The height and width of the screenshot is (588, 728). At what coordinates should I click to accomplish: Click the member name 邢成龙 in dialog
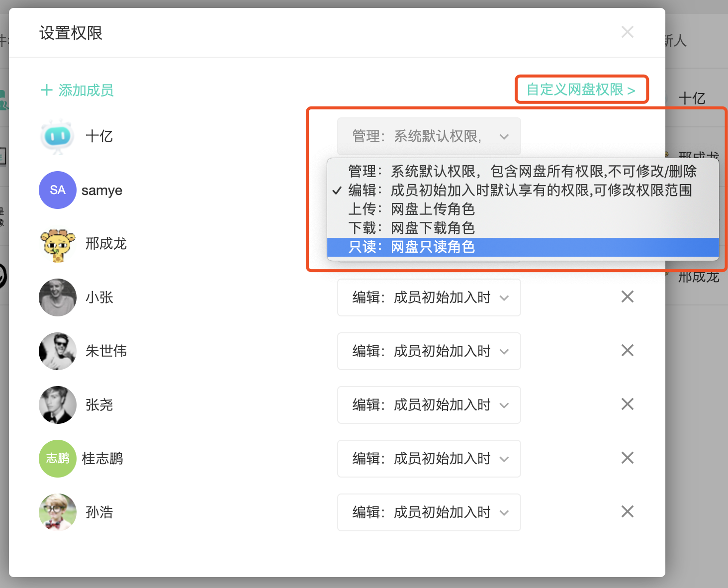coord(106,244)
